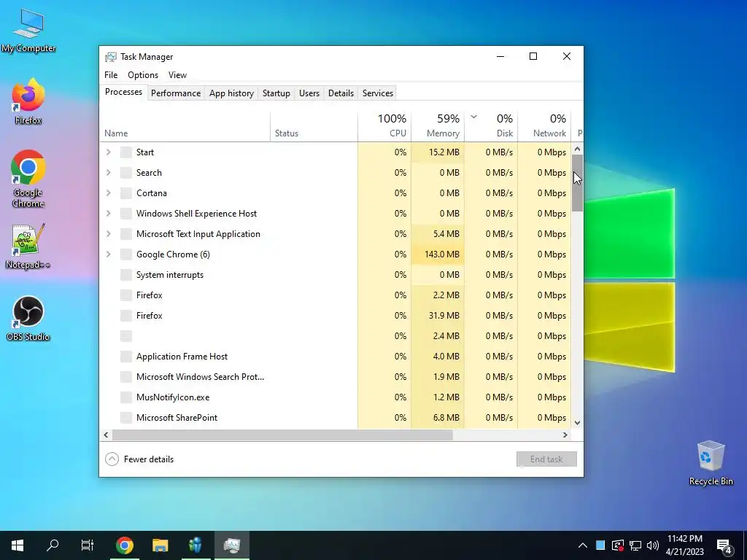Expand Windows Shell Experience Host group
Screen dimensions: 747x560
tap(109, 214)
